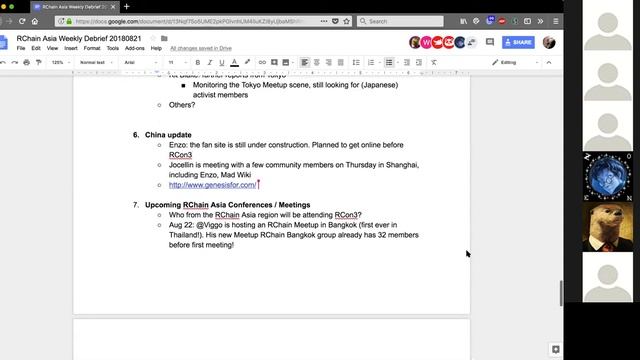Set left text alignment

[x=304, y=62]
